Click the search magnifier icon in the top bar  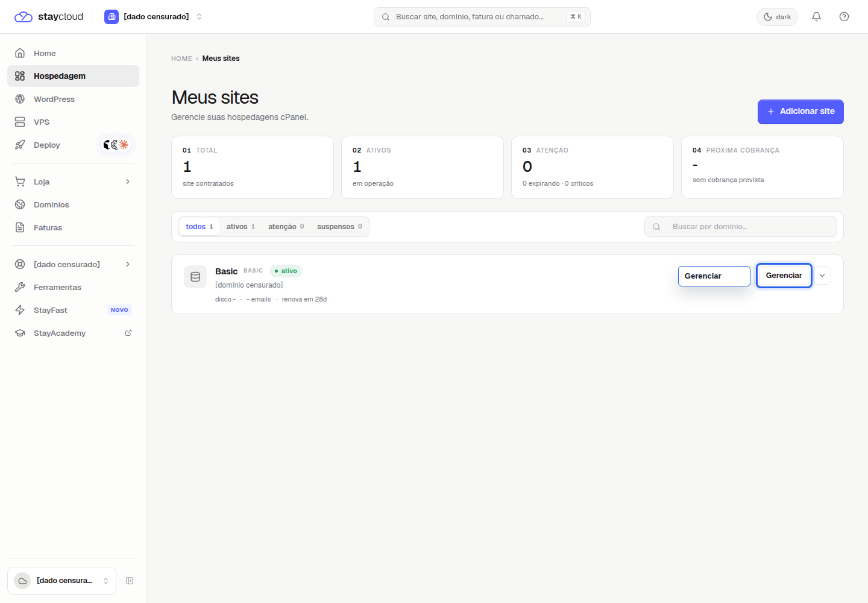pos(386,17)
